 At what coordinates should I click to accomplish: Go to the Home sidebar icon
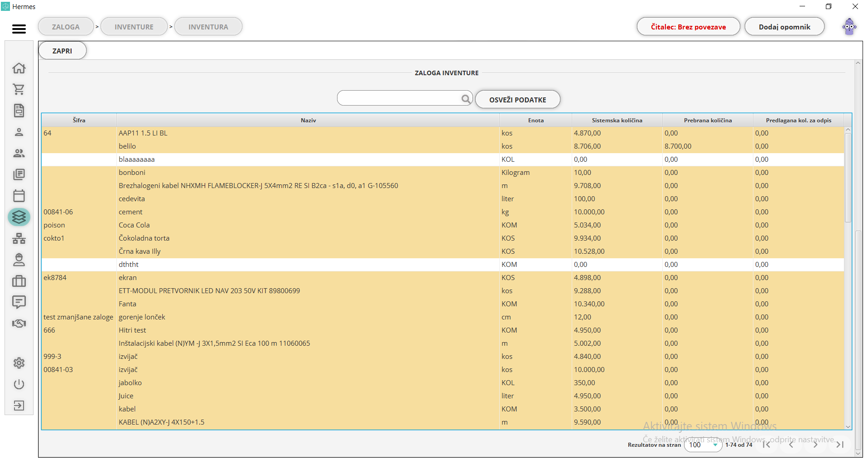tap(19, 68)
